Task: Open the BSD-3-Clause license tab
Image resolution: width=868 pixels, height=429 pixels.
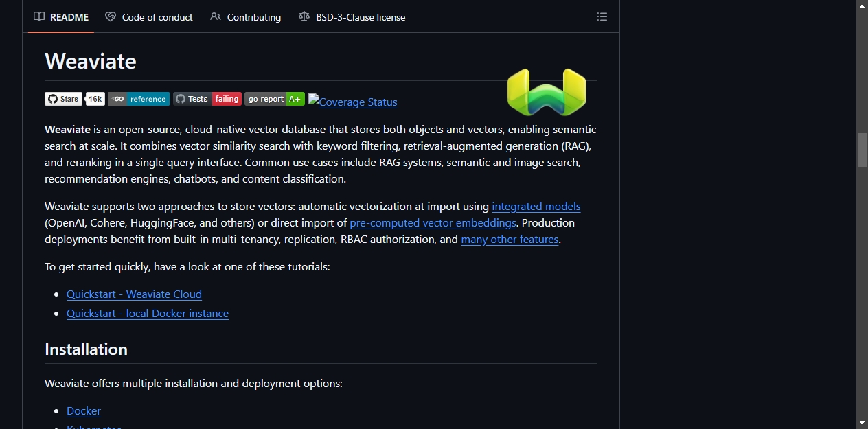Action: tap(352, 17)
